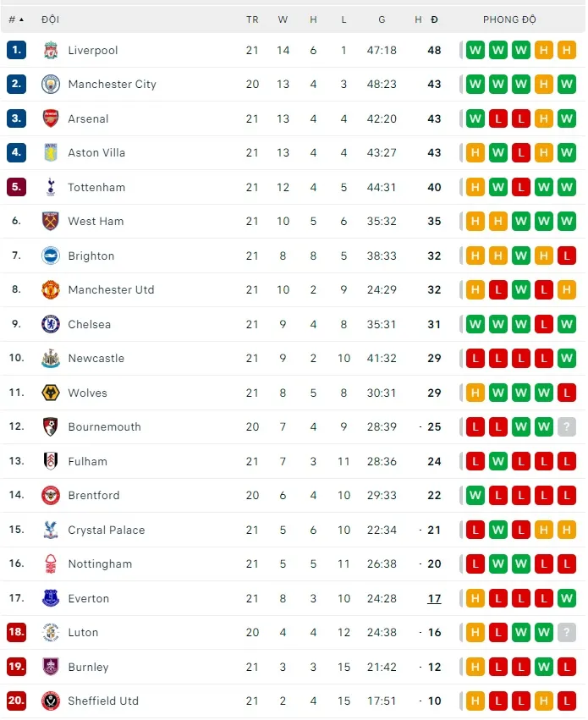
Task: Click Everton's underlined 17 points value
Action: 434,598
